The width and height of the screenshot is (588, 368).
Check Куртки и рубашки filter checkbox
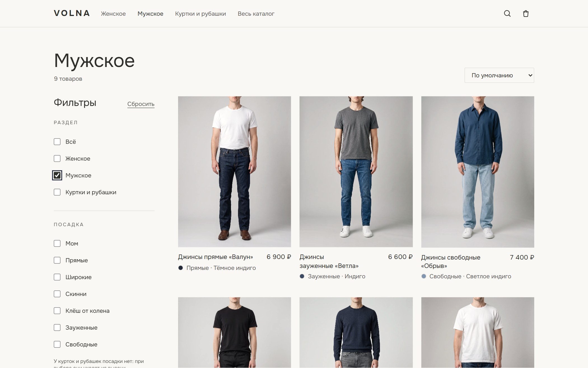(x=57, y=192)
